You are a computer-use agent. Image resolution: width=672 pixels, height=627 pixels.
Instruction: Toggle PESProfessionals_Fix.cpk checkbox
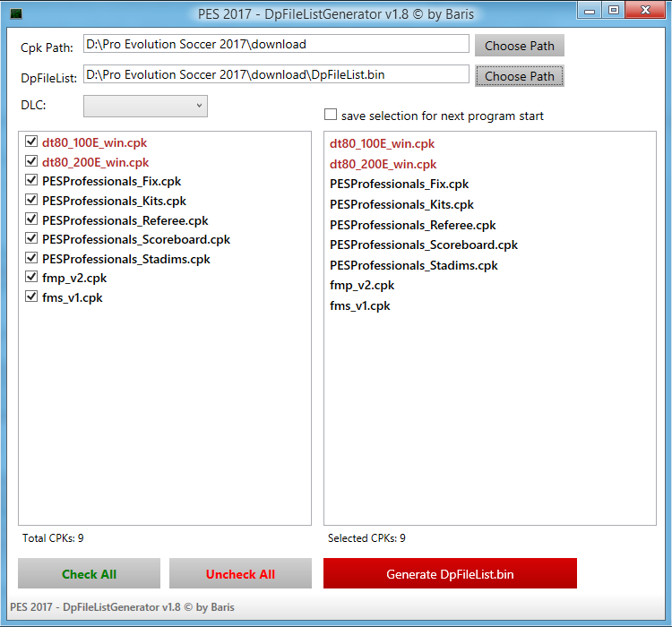[31, 179]
